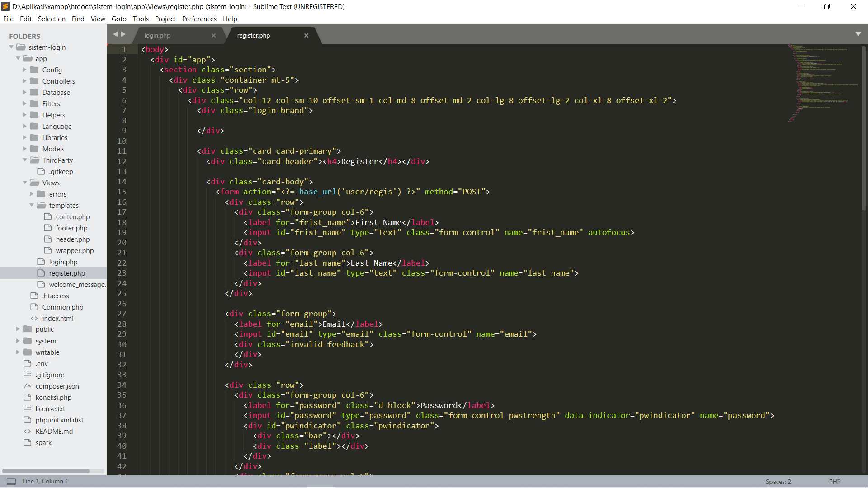Image resolution: width=868 pixels, height=488 pixels.
Task: Collapse the templates folder
Action: 32,205
